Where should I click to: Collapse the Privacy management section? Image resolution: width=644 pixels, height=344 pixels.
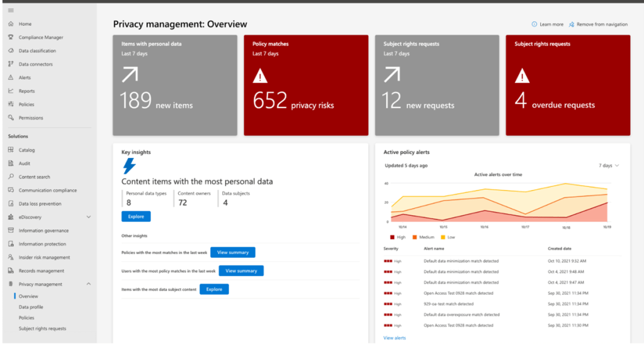[x=88, y=284]
